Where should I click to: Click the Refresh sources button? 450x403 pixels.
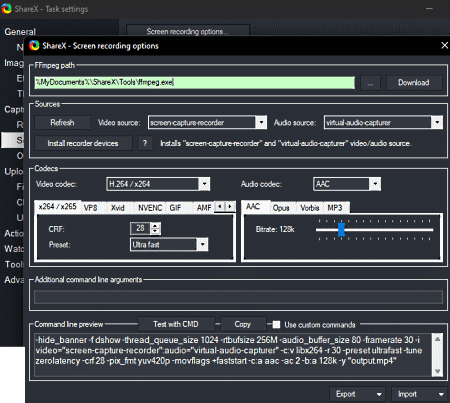(62, 123)
